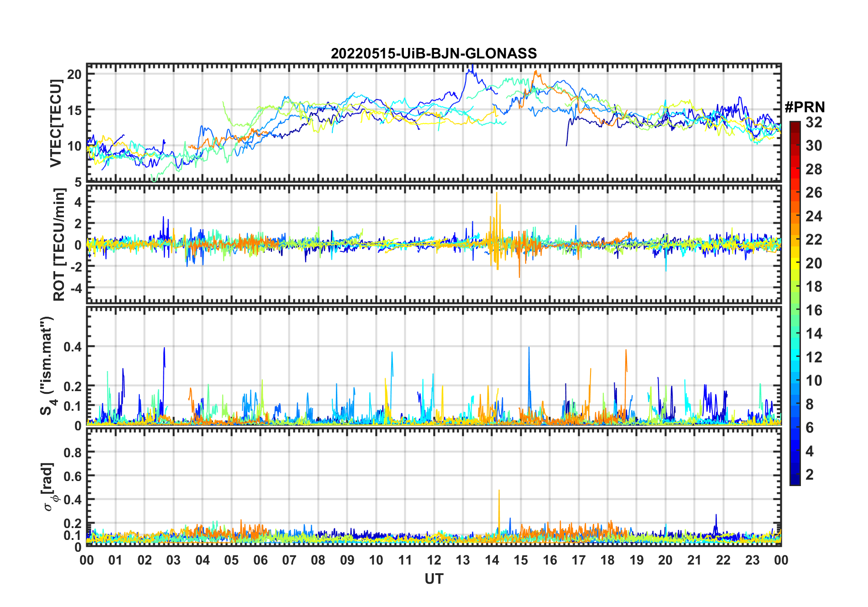Image resolution: width=868 pixels, height=607 pixels.
Task: Click σφ axis tick label "0.4"
Action: [x=73, y=499]
